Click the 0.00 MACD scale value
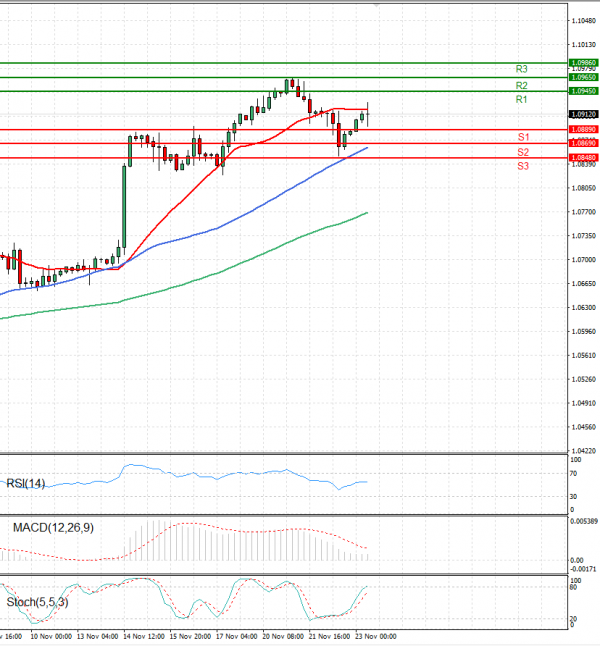Viewport: 600px width, 646px height. [577, 561]
